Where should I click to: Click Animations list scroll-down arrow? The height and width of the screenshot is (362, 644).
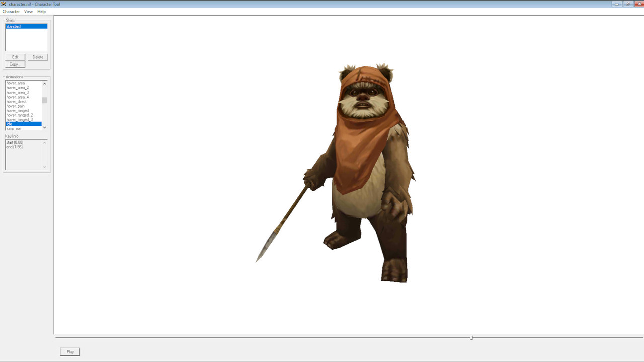pos(45,128)
